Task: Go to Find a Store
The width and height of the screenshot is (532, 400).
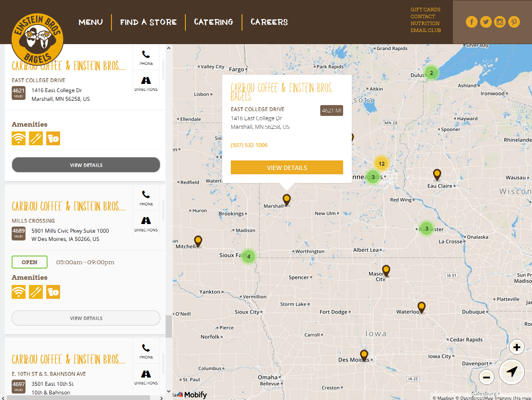Action: point(148,22)
